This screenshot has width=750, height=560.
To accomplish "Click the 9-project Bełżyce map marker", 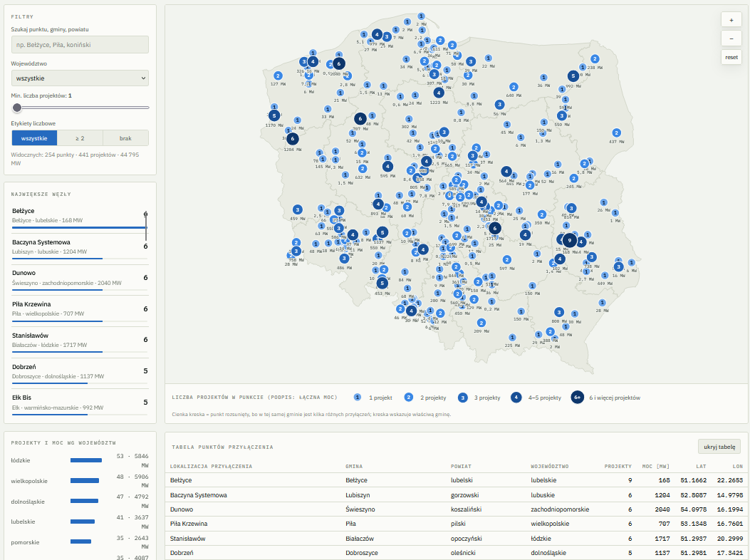I will (569, 240).
